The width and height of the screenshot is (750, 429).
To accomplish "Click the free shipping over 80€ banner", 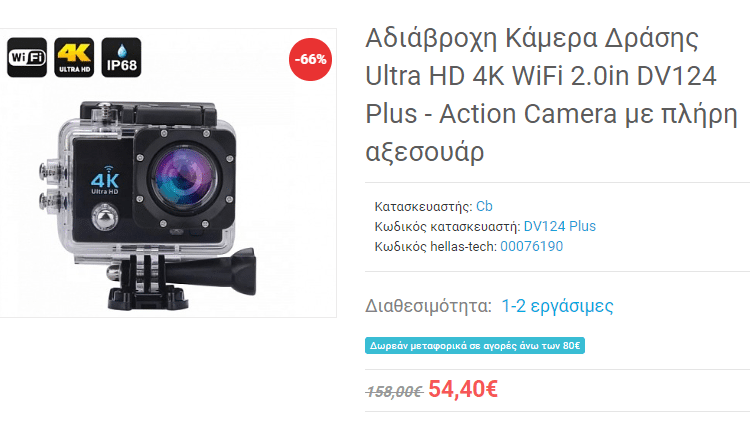I will coord(475,345).
